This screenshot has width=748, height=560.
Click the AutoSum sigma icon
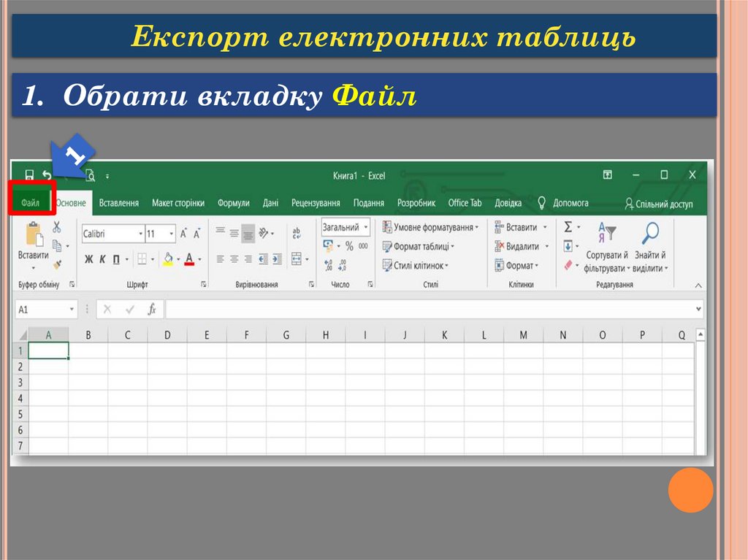tap(568, 227)
